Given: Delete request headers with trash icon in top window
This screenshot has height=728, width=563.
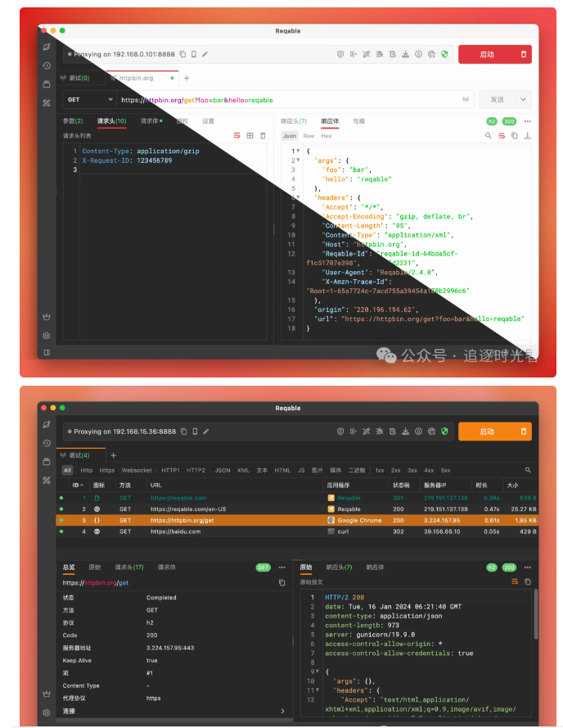Looking at the screenshot, I should pyautogui.click(x=263, y=136).
